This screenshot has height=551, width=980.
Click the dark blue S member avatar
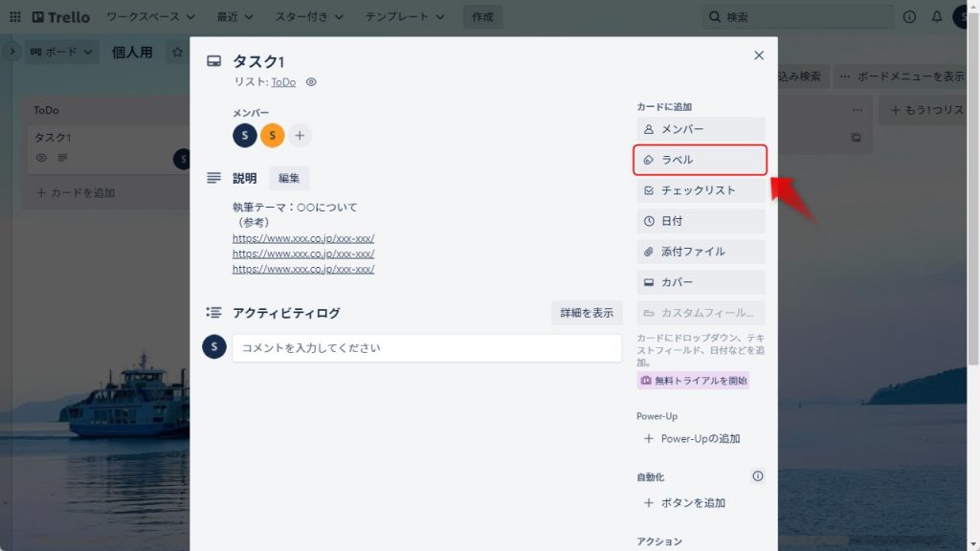[x=245, y=135]
